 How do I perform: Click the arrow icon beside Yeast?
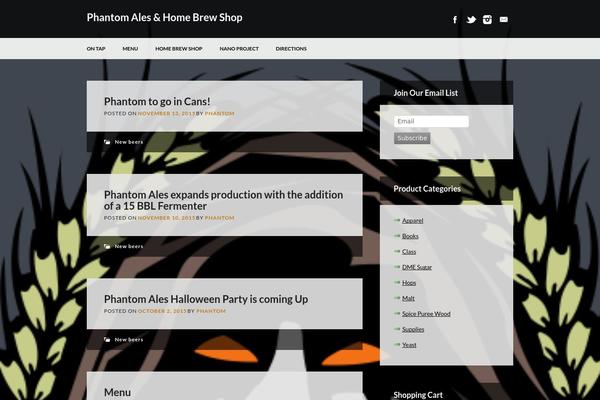tap(397, 344)
